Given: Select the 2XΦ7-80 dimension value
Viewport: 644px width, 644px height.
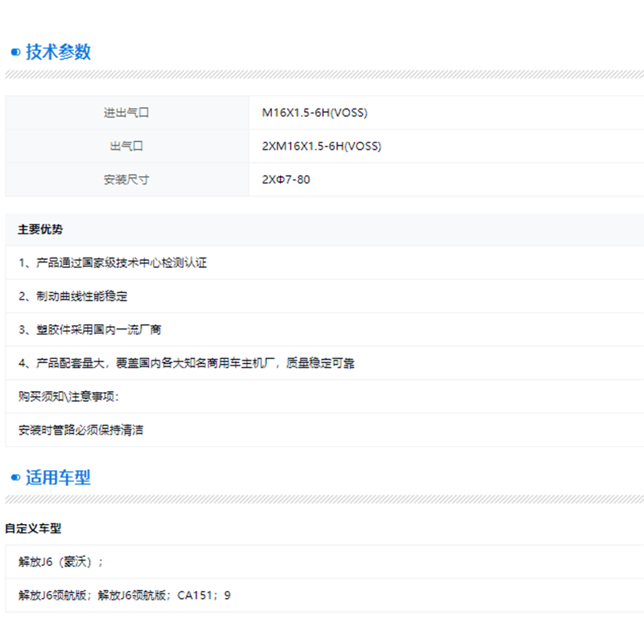Looking at the screenshot, I should click(286, 180).
